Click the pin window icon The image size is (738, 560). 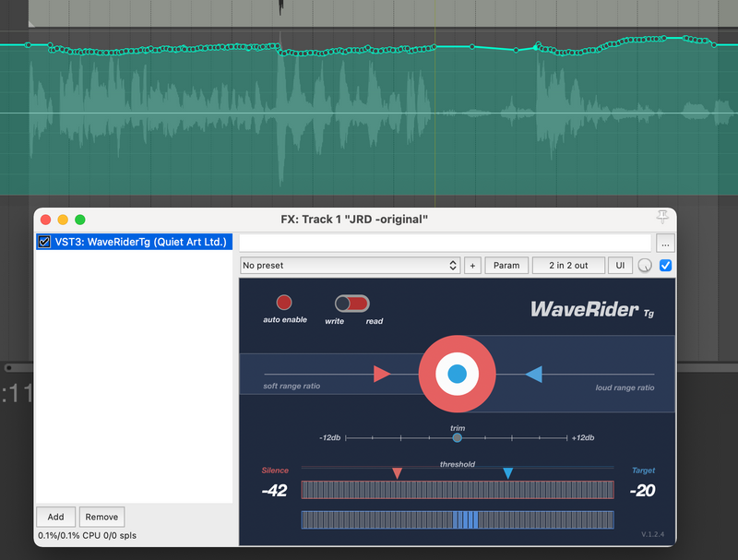pos(661,217)
